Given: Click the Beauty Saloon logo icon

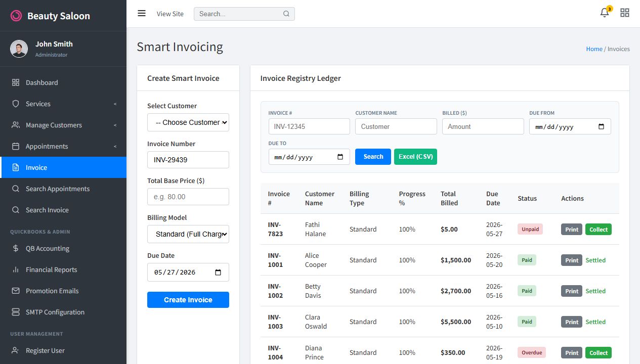Looking at the screenshot, I should [16, 16].
